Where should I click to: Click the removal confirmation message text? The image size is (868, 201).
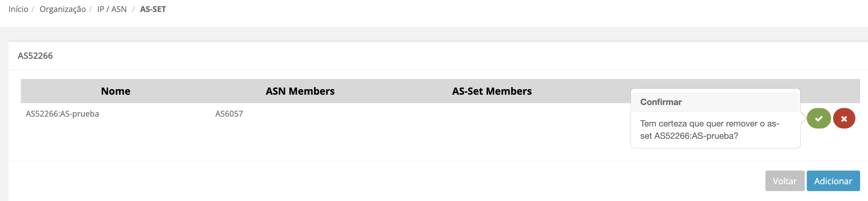pyautogui.click(x=709, y=130)
